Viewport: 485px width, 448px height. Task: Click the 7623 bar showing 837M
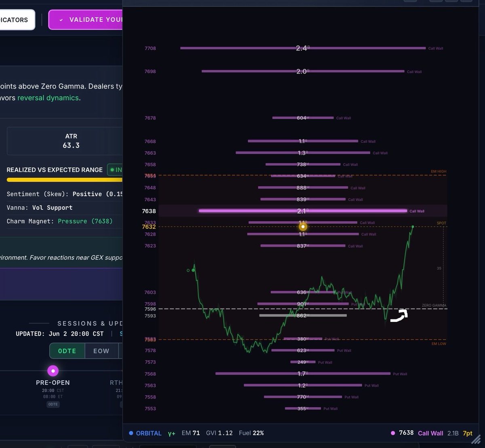point(303,246)
